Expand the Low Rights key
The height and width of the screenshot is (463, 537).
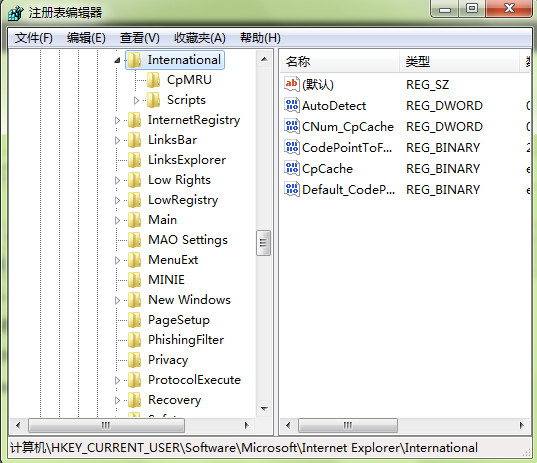pos(117,180)
